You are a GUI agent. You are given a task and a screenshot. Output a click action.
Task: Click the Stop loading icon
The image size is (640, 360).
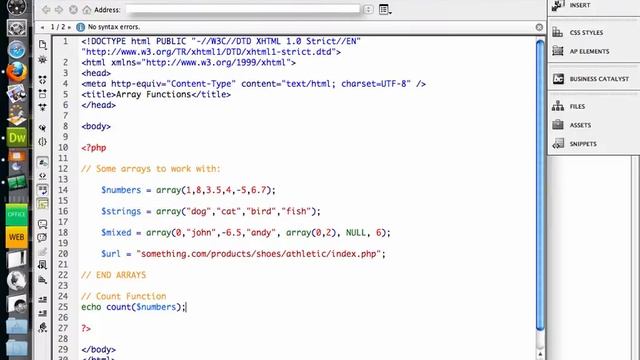(x=73, y=9)
